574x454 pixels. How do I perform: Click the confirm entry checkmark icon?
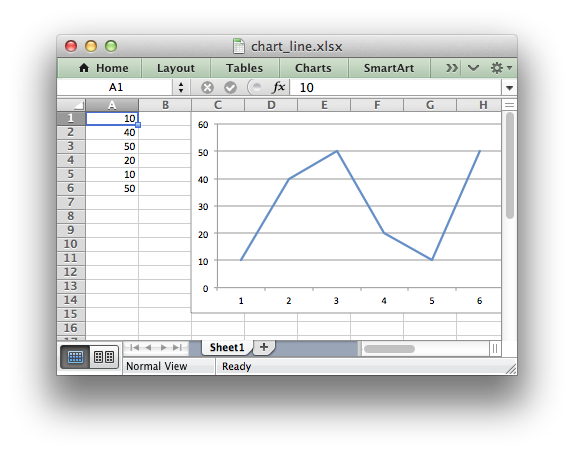tap(230, 88)
